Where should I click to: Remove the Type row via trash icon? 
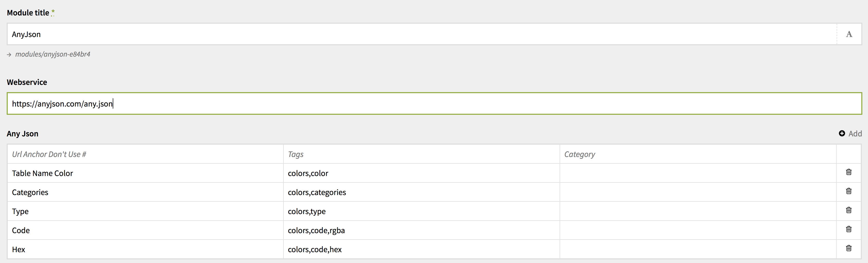point(848,210)
